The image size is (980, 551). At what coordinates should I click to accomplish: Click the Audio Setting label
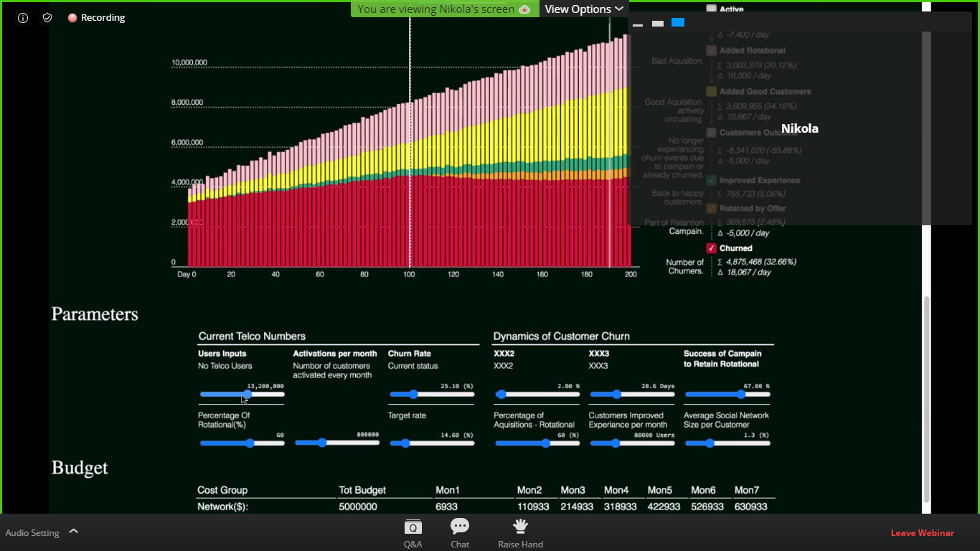[32, 533]
